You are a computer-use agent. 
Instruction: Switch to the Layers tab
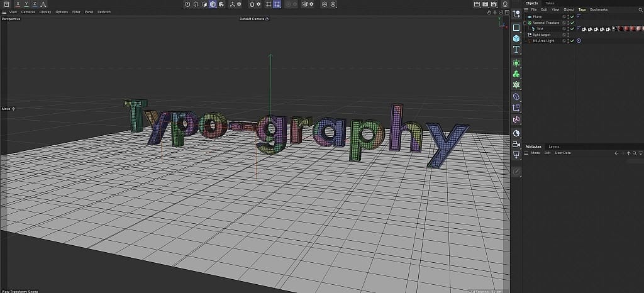click(553, 146)
